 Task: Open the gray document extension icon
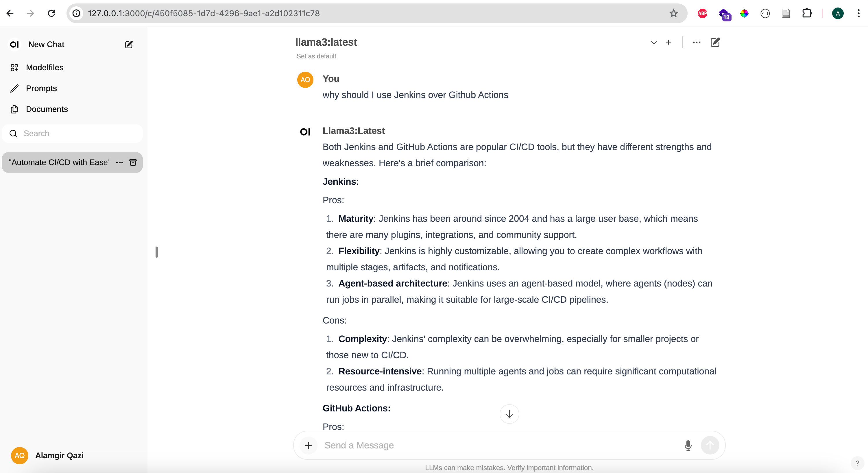point(786,14)
